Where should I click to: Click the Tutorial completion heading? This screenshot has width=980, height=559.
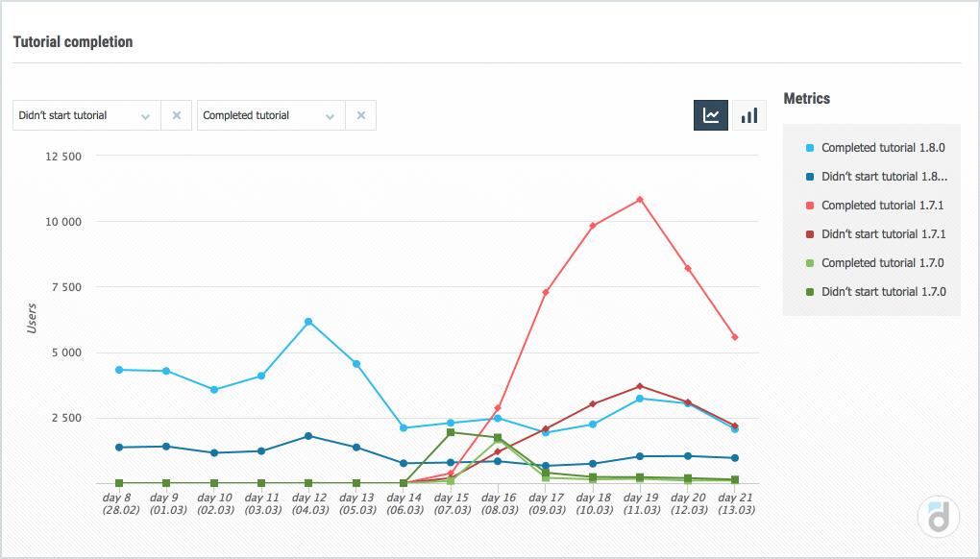point(73,42)
